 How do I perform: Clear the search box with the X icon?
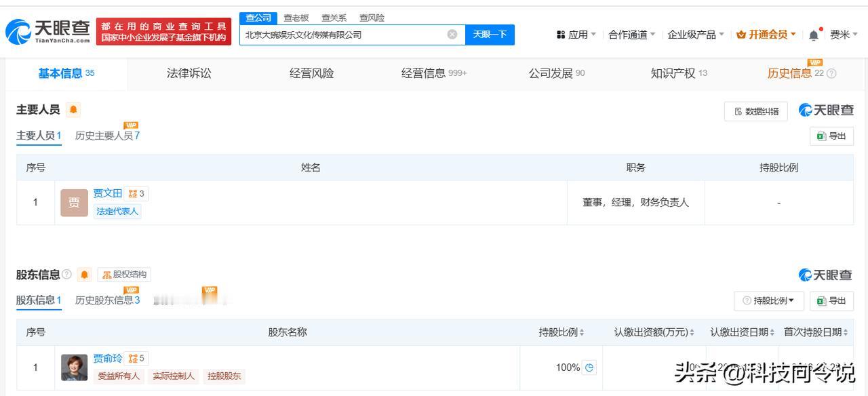[x=452, y=35]
